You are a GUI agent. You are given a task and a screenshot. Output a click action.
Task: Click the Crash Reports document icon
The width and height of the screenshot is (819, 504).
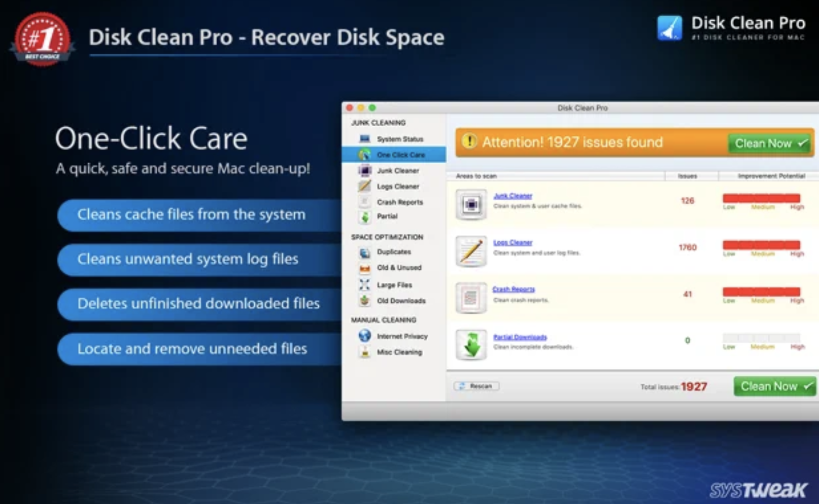tap(471, 298)
